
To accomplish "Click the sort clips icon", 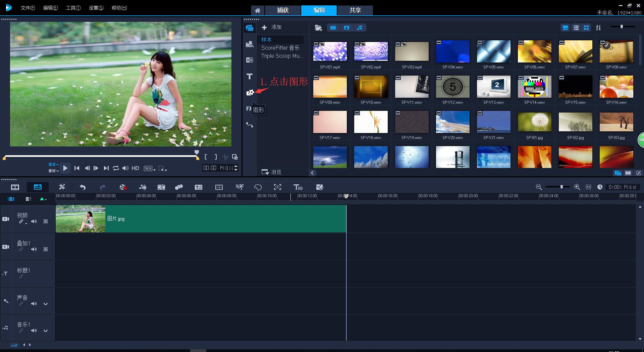I will [x=598, y=28].
